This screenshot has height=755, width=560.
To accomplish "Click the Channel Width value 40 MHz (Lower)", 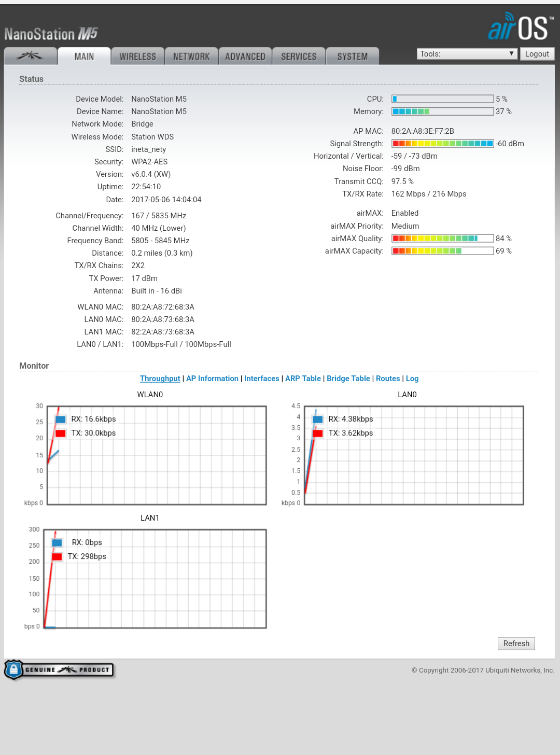I will tap(159, 228).
